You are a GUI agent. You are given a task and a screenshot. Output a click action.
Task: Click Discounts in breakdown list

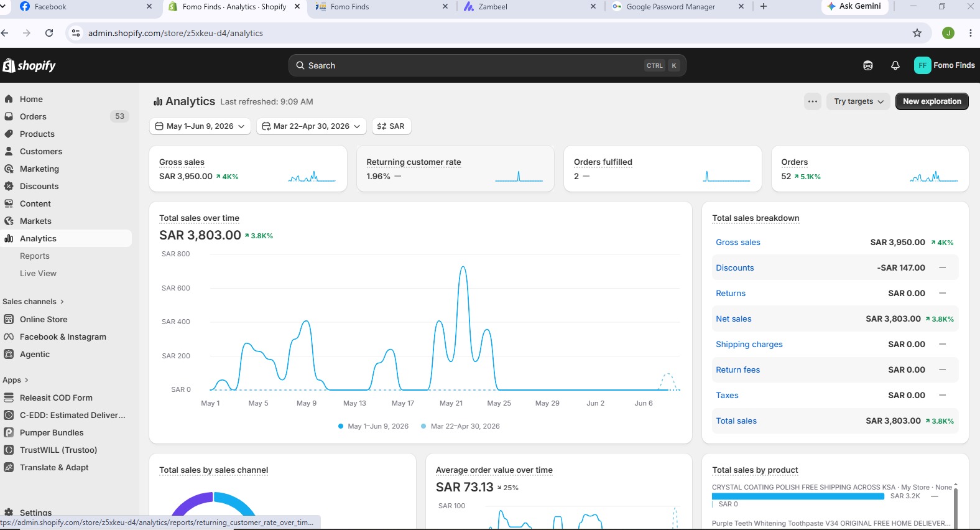click(x=735, y=268)
